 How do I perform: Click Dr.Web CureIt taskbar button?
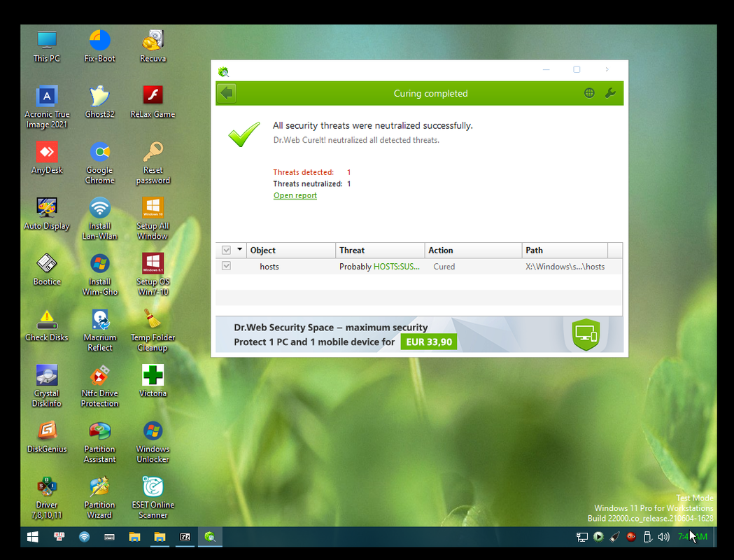[210, 537]
